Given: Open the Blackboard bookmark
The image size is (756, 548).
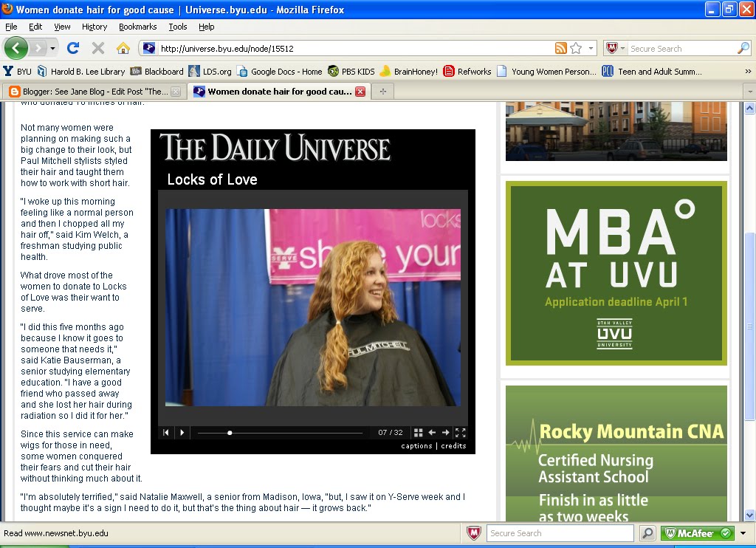Looking at the screenshot, I should coord(157,72).
